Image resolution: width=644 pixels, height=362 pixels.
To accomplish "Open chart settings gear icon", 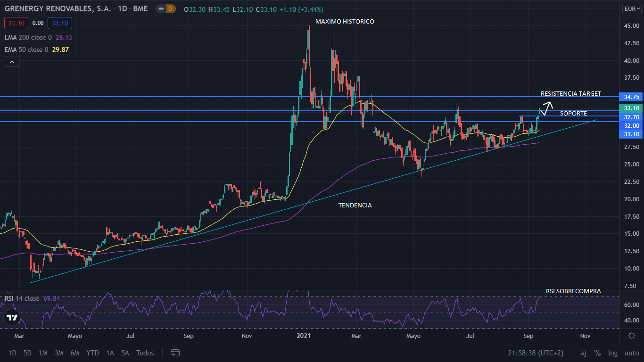I will (x=631, y=336).
